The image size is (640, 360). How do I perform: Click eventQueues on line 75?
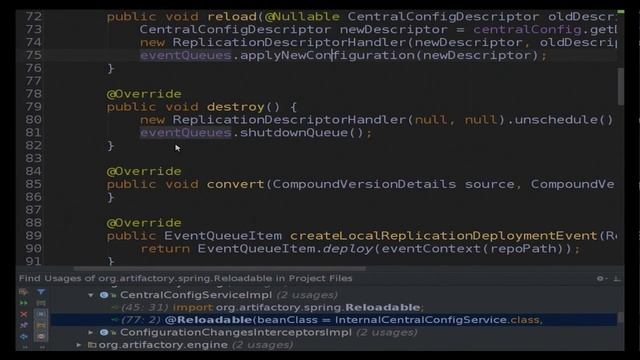click(x=186, y=55)
